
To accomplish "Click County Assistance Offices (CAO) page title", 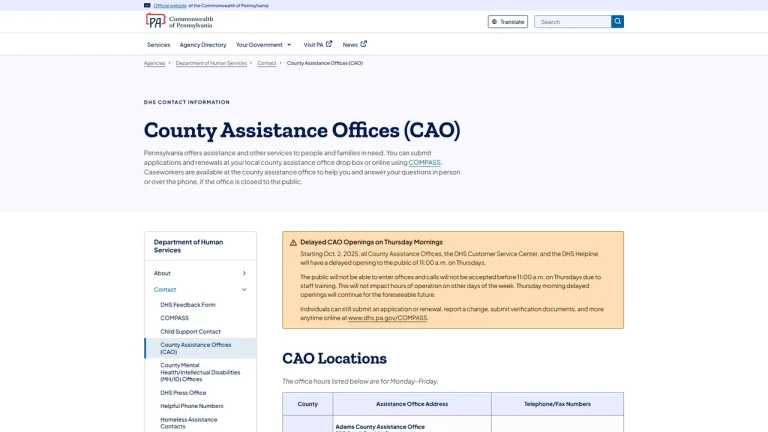I will coord(302,130).
